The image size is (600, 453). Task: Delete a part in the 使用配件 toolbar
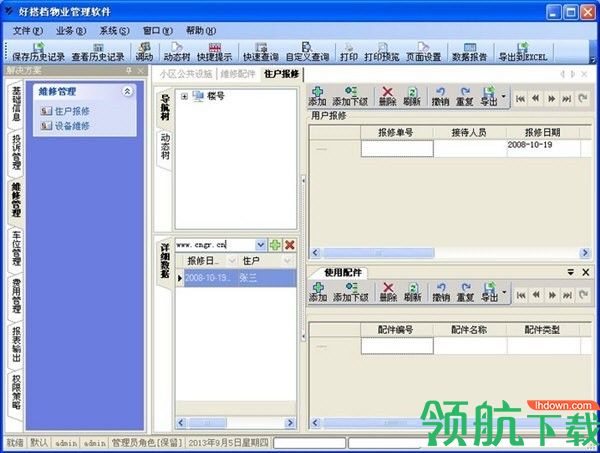[388, 292]
